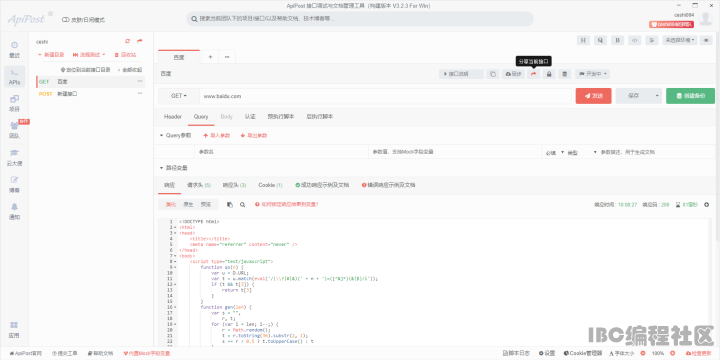Viewport: 720px width, 360px height.
Task: Click the share-project arrow next to ceshi
Action: [140, 41]
